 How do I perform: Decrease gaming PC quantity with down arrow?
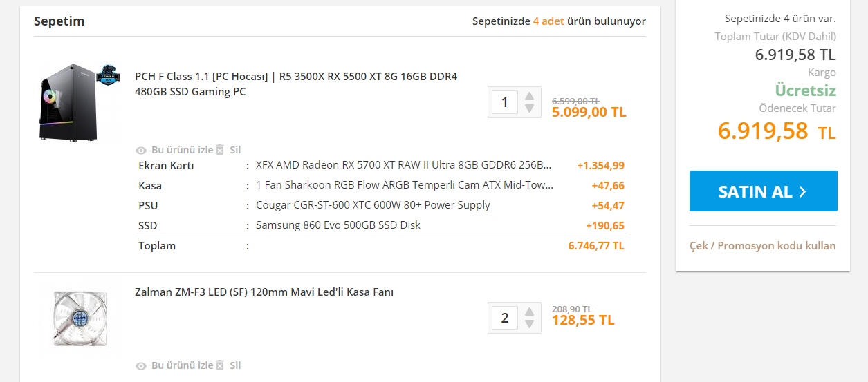tap(529, 108)
